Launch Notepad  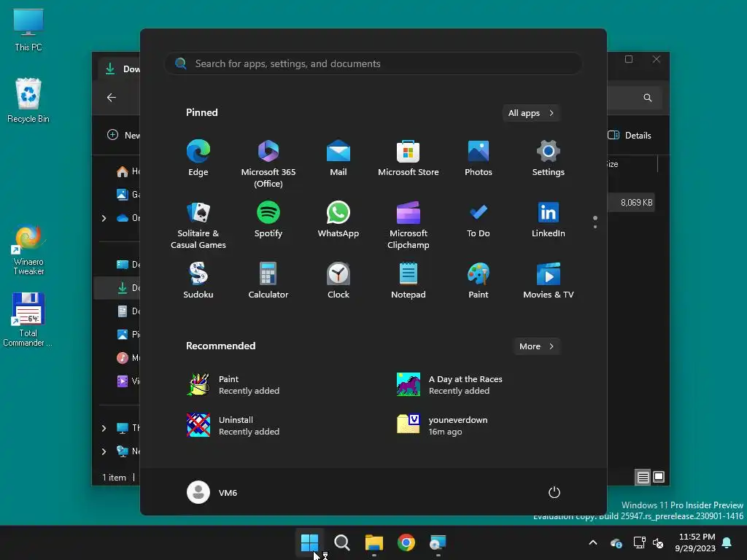pyautogui.click(x=409, y=281)
